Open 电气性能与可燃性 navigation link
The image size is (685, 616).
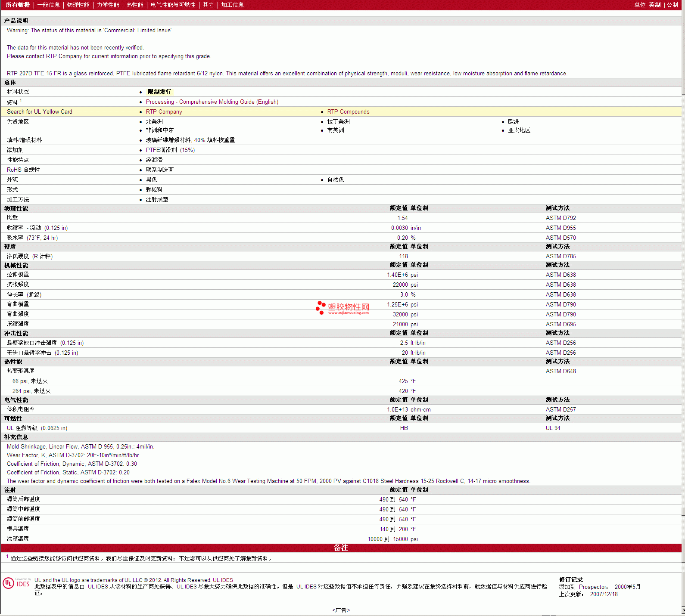[173, 5]
